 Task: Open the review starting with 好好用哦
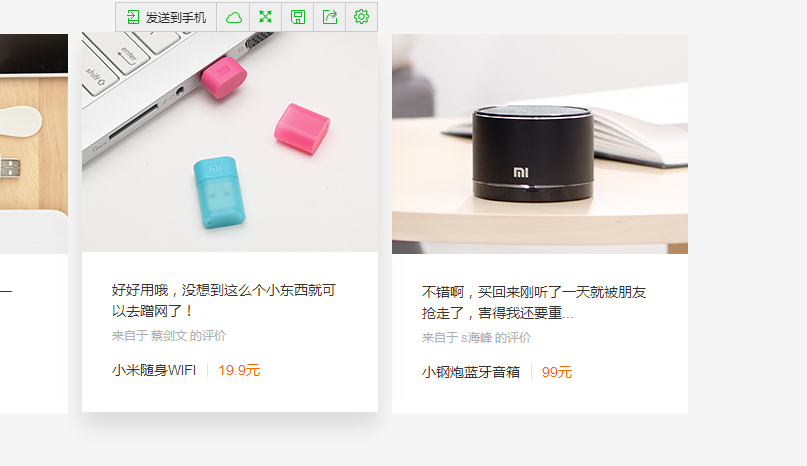[x=223, y=301]
